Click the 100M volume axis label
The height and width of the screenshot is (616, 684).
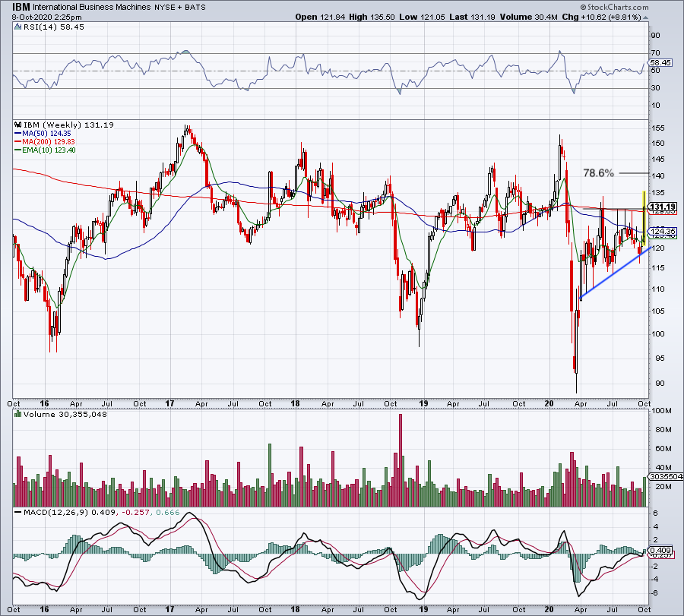point(661,411)
